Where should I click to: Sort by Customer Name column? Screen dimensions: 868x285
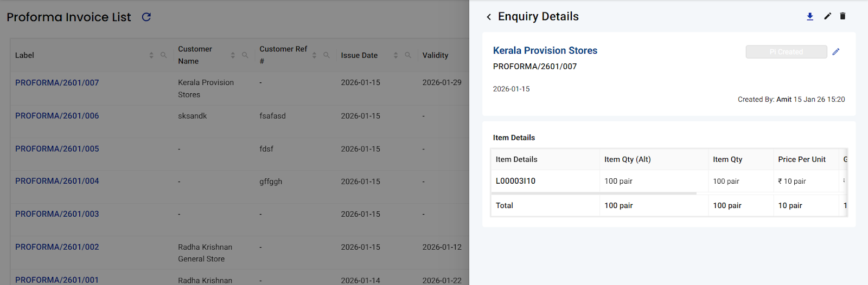[x=233, y=55]
